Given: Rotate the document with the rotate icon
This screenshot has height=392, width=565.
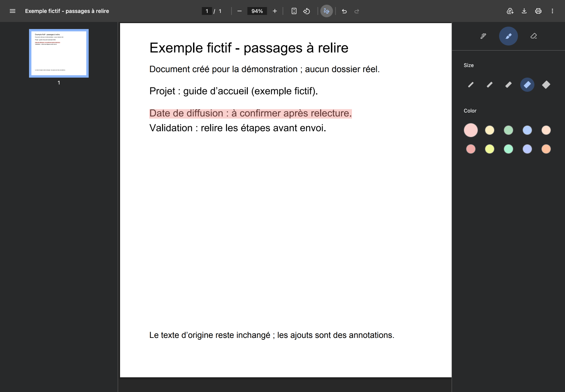Looking at the screenshot, I should tap(306, 11).
